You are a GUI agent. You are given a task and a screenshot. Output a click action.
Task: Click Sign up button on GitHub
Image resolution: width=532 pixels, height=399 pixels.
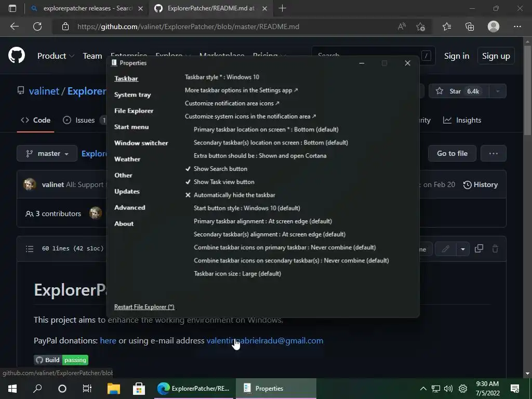pyautogui.click(x=496, y=56)
